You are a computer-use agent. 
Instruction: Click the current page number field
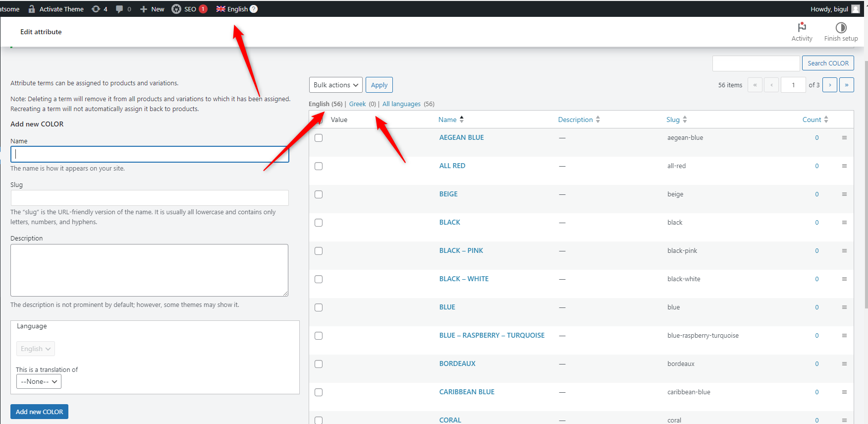click(x=793, y=85)
